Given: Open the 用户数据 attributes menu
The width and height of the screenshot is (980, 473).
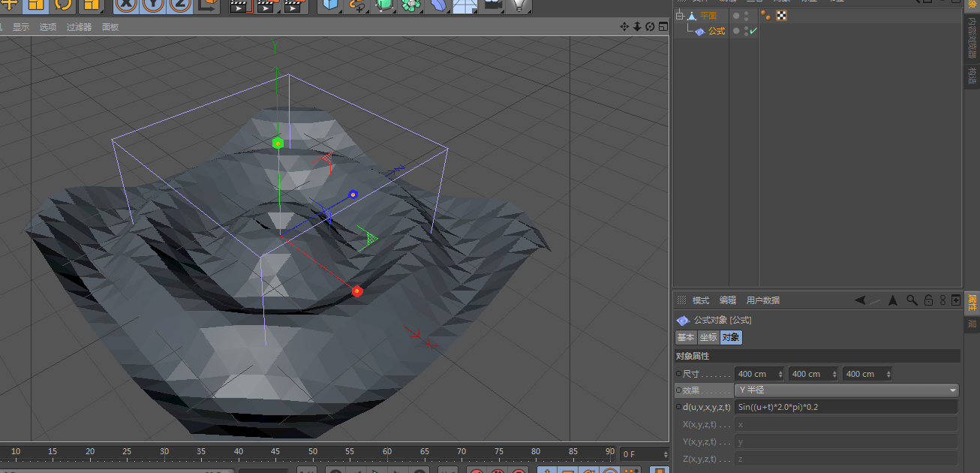Looking at the screenshot, I should 763,300.
